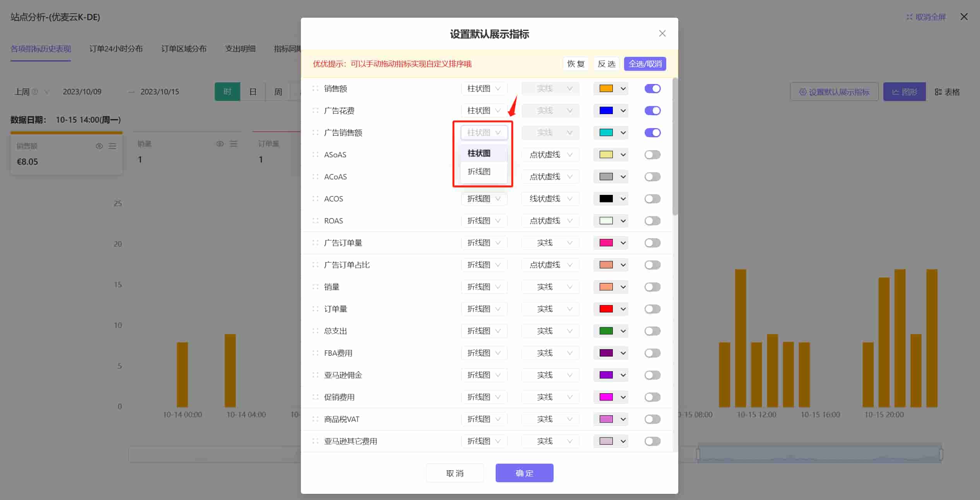
Task: Open chart type dropdown for 销售额
Action: pos(484,89)
